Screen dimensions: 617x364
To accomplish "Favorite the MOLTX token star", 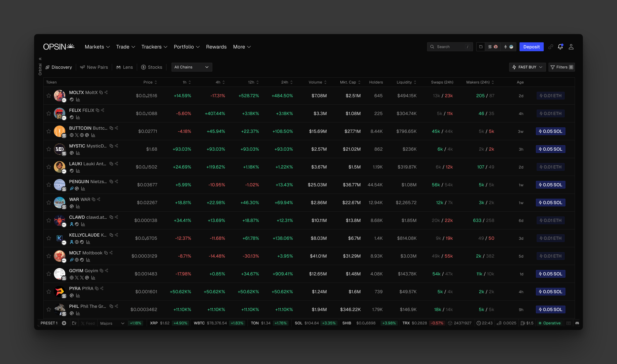I will tap(48, 96).
